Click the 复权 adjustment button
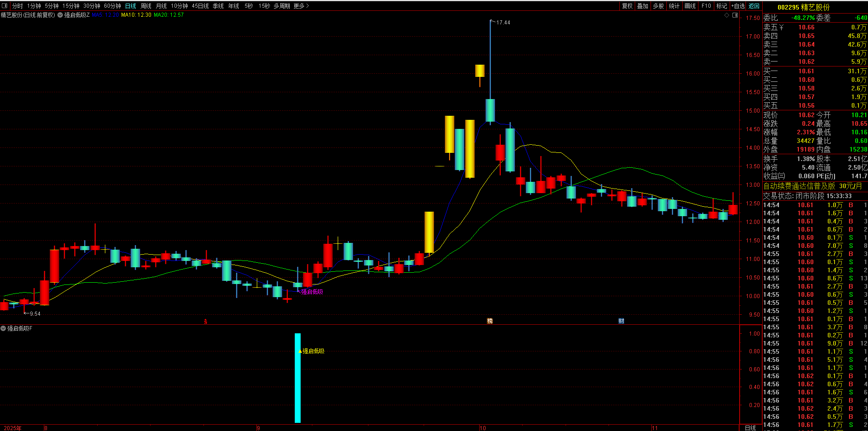 click(627, 6)
